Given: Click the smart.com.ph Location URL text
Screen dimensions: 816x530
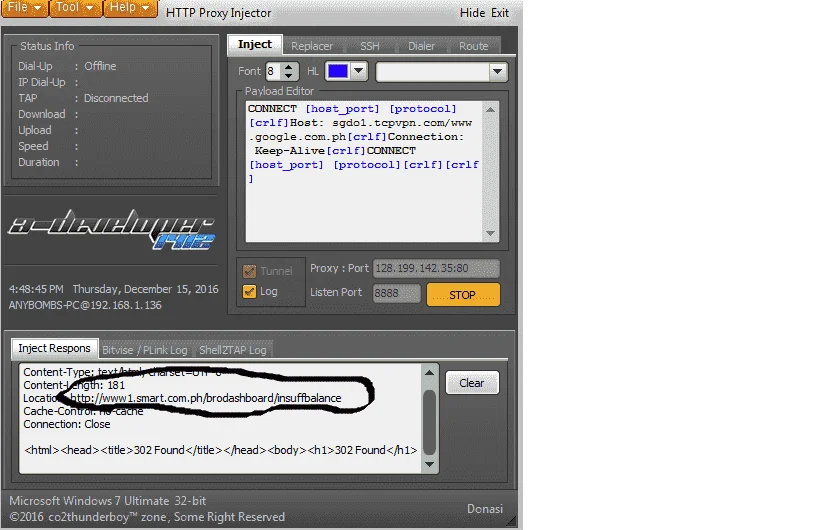Looking at the screenshot, I should pos(206,398).
